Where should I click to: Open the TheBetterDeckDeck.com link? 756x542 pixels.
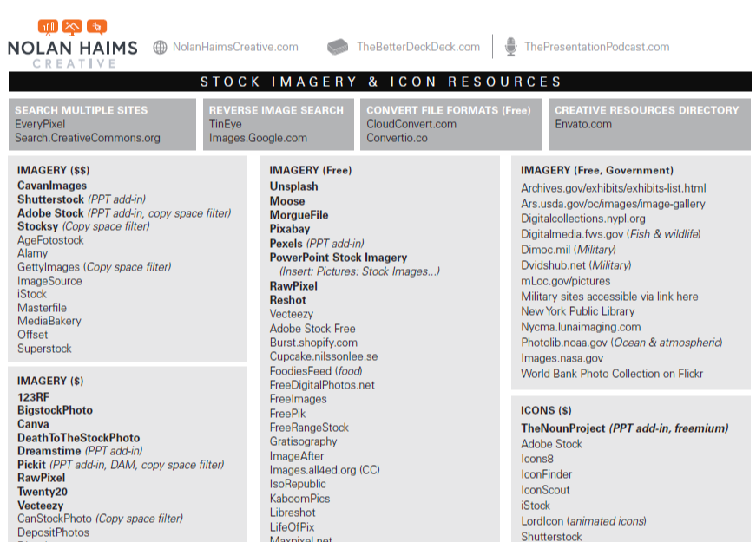pyautogui.click(x=418, y=47)
